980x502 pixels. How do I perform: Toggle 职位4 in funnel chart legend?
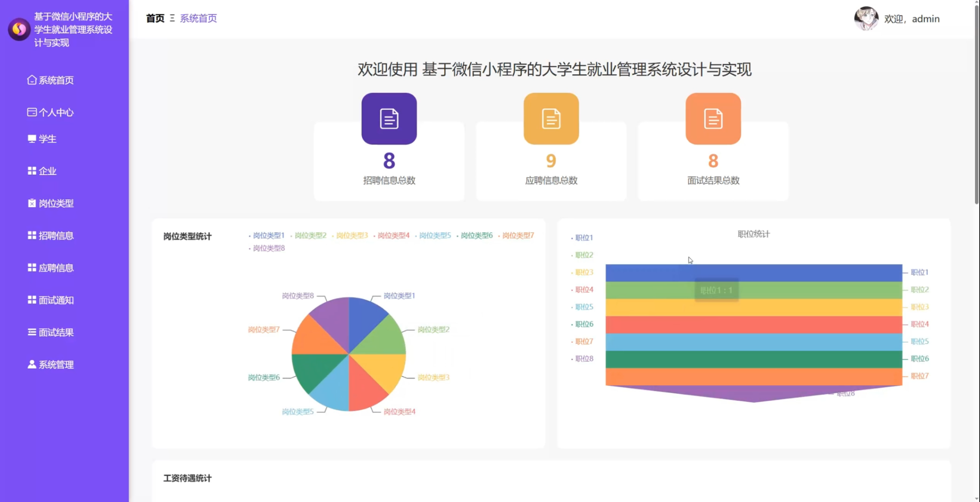click(582, 289)
